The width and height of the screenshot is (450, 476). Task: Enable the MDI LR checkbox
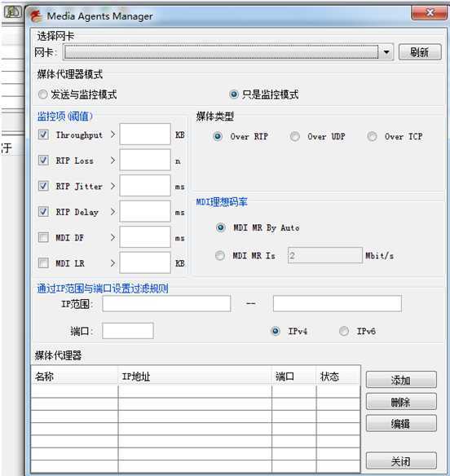[x=43, y=263]
